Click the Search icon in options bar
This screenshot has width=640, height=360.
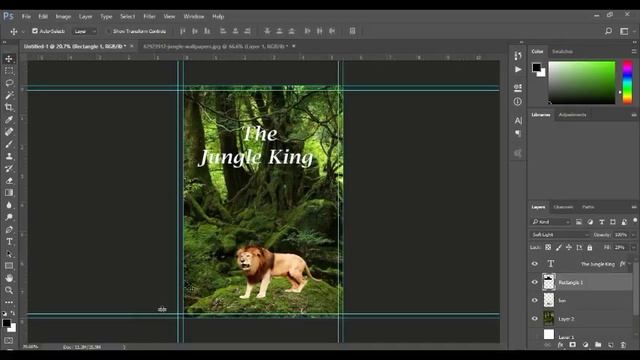tap(608, 31)
